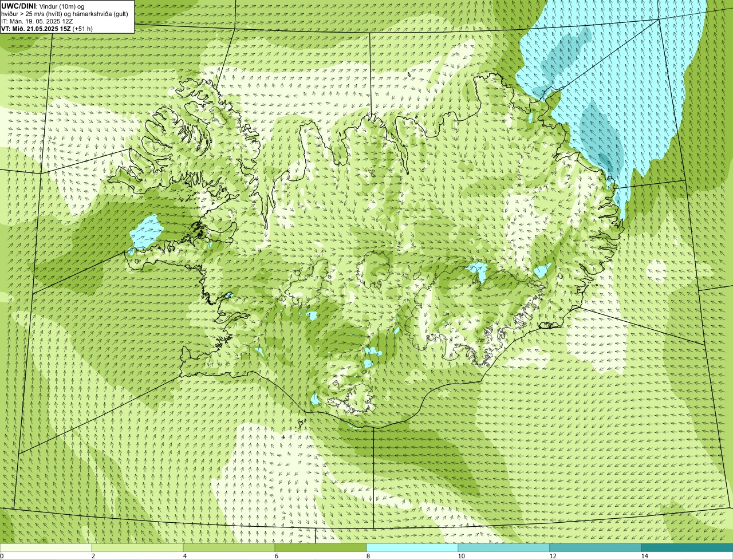The width and height of the screenshot is (733, 560).
Task: Click the 8–10 m/s light cyan legend swatch
Action: 412,547
